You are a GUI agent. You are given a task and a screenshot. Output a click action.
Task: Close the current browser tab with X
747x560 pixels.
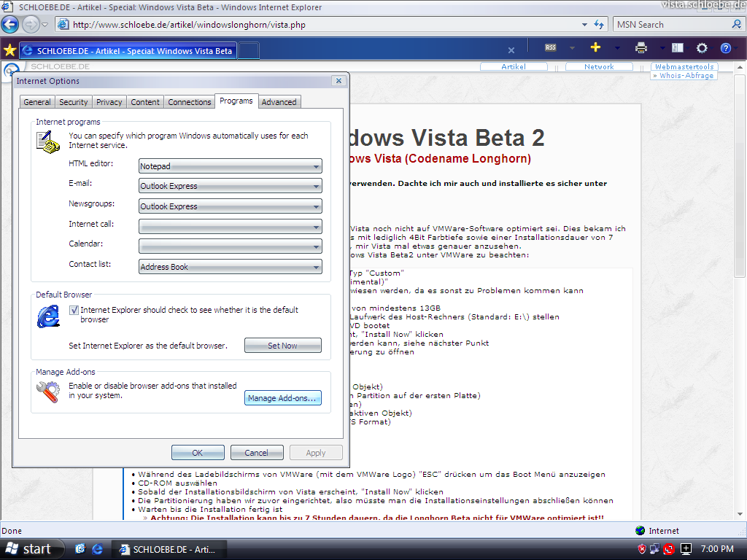coord(511,50)
